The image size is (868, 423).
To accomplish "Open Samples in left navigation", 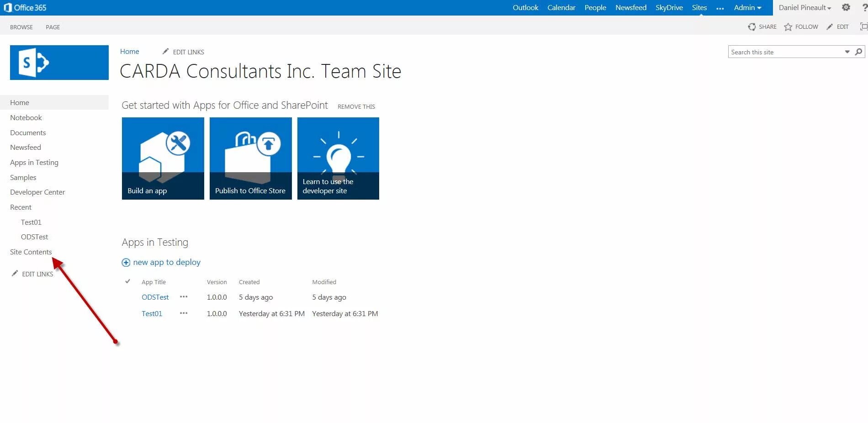I will [x=23, y=177].
